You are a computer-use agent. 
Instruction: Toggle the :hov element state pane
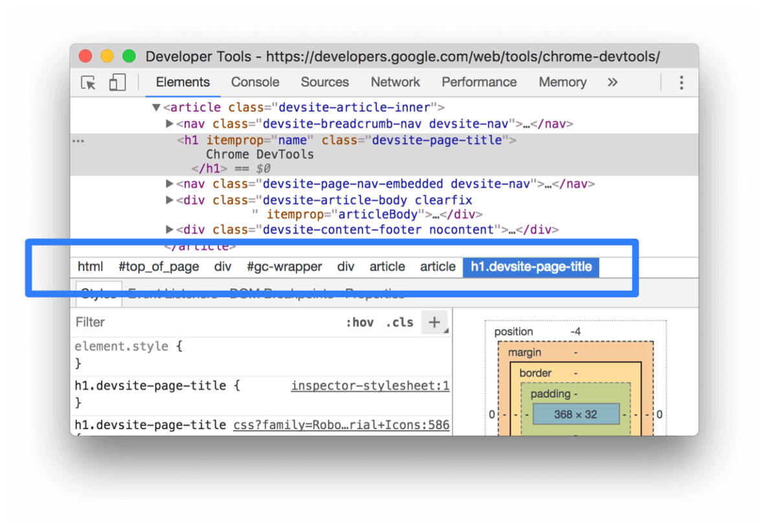pyautogui.click(x=359, y=322)
